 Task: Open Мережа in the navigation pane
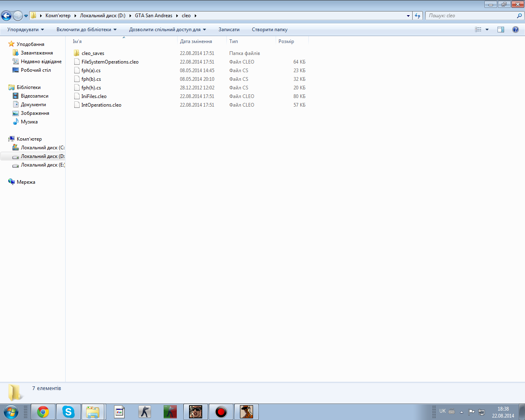pos(26,182)
